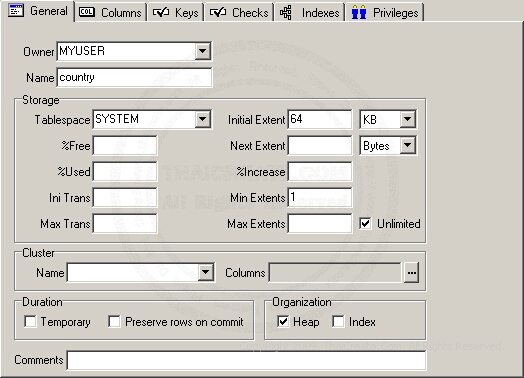Click the %Free input field
Viewport: 524px width, 378px height.
(125, 145)
